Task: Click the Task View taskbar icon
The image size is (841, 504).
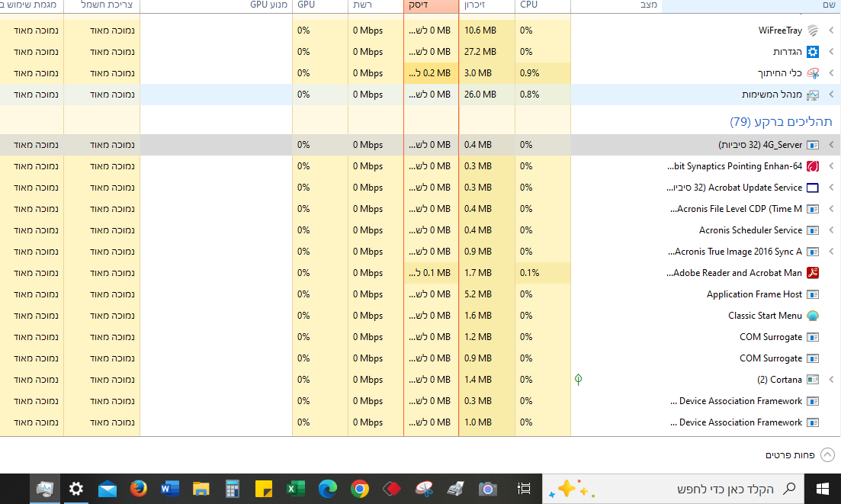Action: pyautogui.click(x=524, y=489)
